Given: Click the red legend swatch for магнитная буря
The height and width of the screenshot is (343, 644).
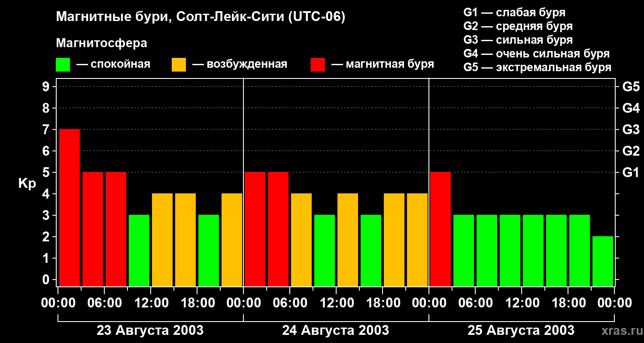Looking at the screenshot, I should [x=318, y=65].
